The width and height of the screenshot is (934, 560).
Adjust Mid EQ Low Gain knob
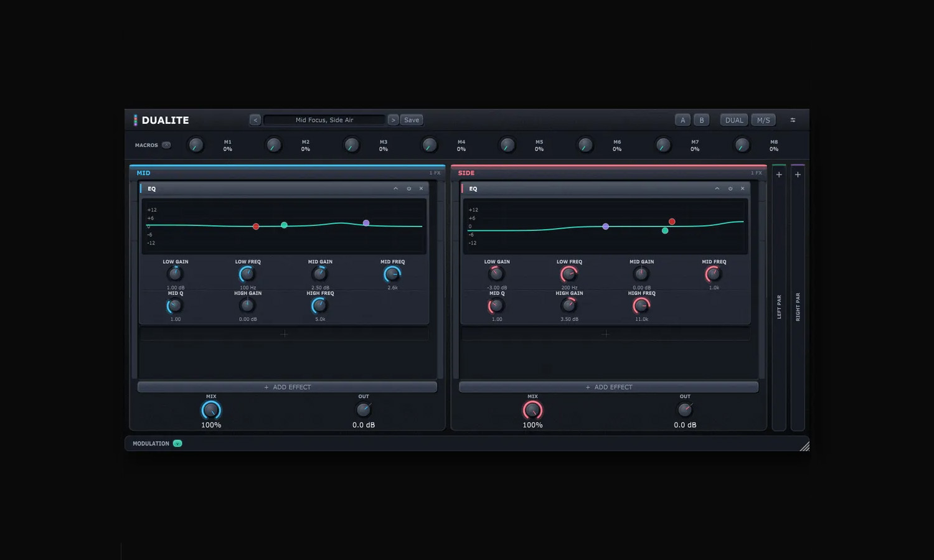[x=175, y=274]
